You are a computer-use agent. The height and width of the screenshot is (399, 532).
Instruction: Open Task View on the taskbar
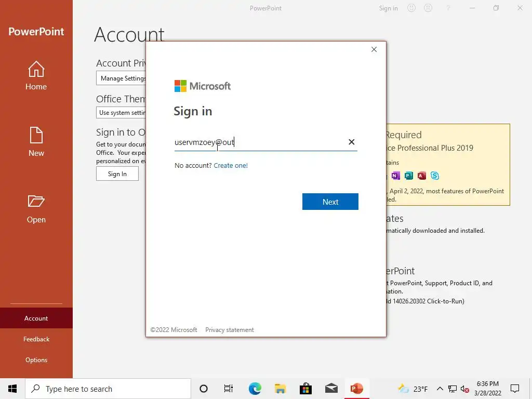click(229, 389)
